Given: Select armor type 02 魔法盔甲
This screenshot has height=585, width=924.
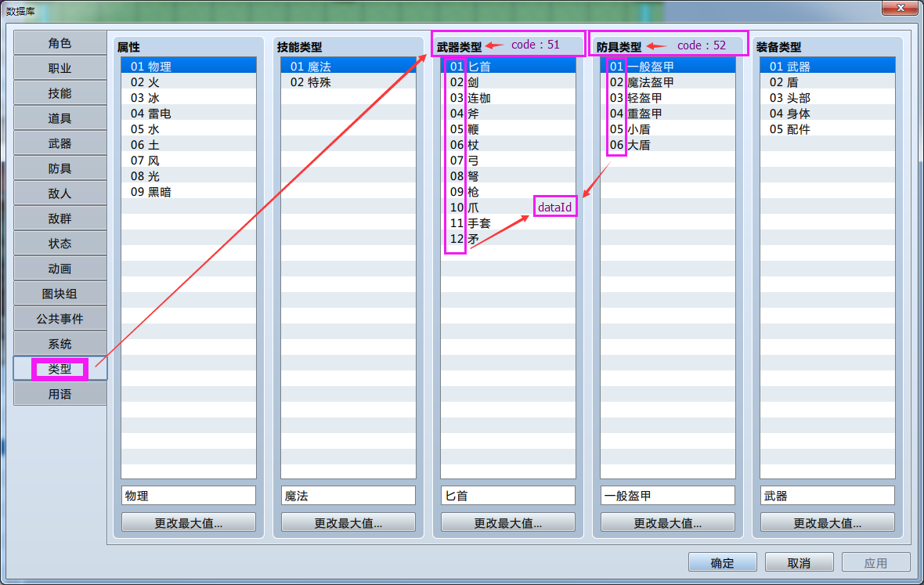Looking at the screenshot, I should [x=668, y=82].
